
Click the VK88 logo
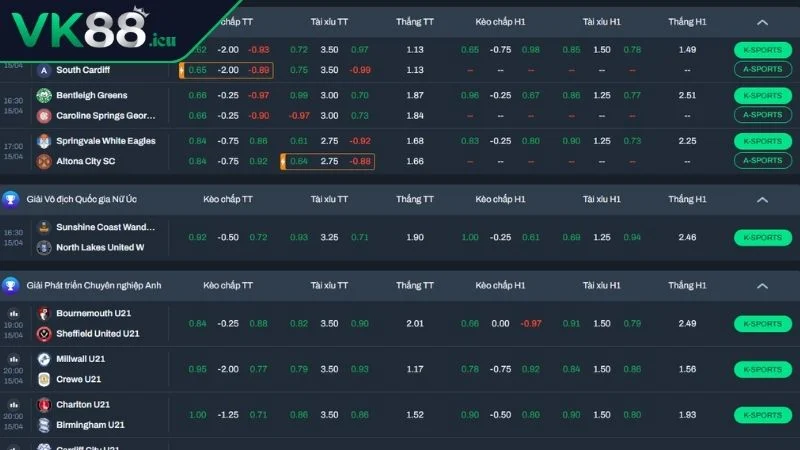tap(93, 29)
